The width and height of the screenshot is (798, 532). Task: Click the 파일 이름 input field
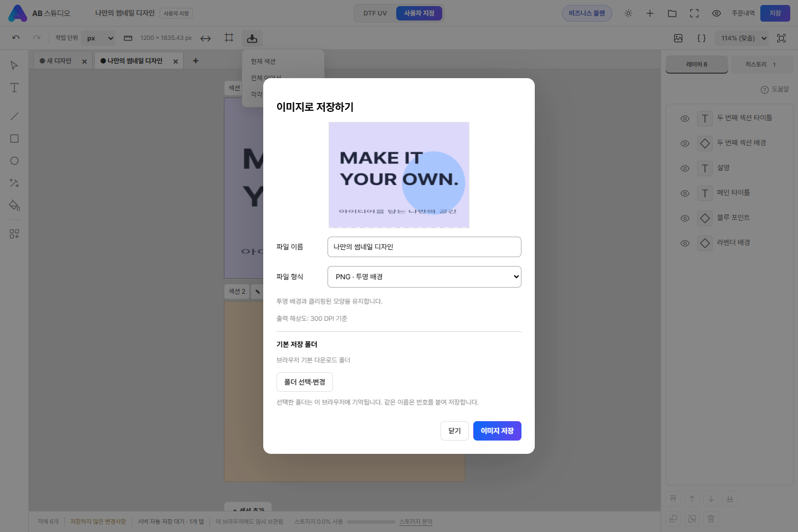pos(424,247)
